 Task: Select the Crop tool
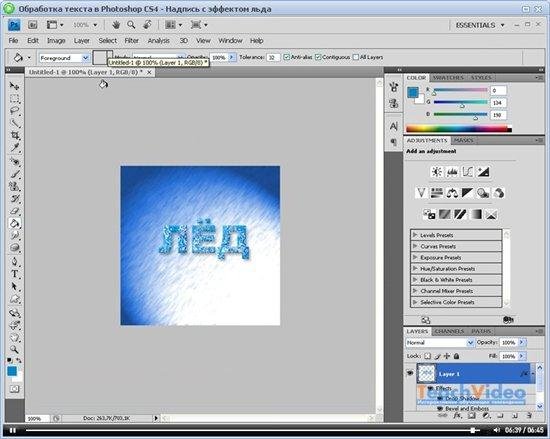(x=14, y=135)
